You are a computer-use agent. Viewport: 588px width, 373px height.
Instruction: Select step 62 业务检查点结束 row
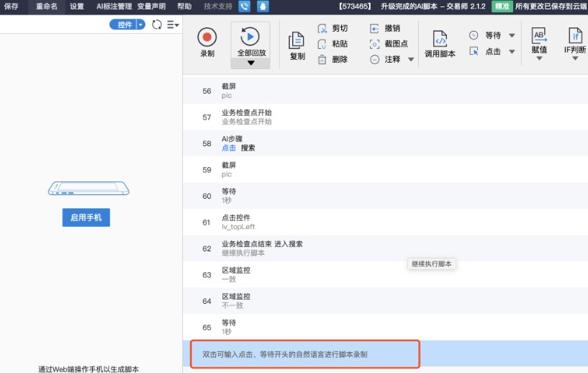tap(385, 248)
